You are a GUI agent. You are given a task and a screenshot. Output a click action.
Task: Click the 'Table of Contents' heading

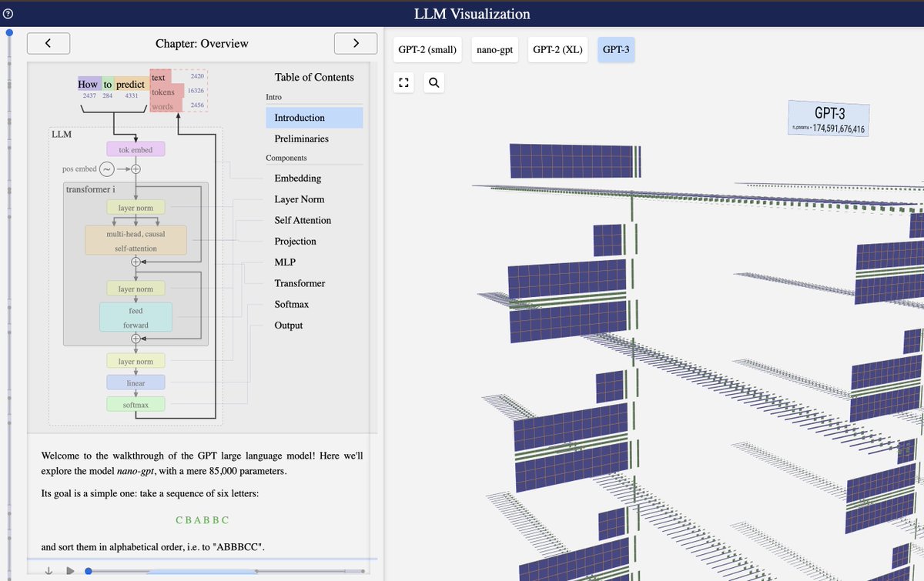314,77
